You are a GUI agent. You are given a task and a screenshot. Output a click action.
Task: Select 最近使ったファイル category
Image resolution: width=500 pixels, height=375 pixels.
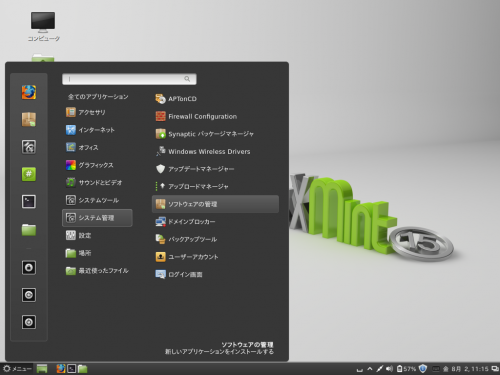97,271
